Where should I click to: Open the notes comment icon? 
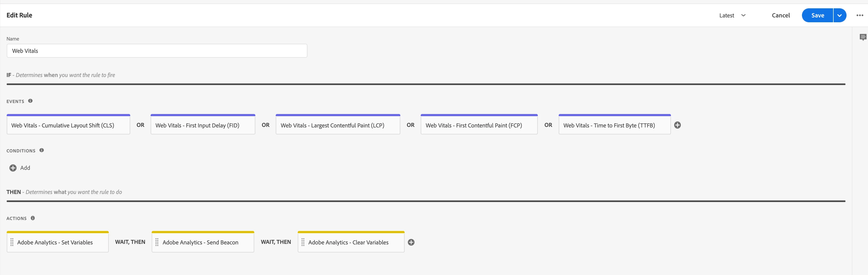click(x=863, y=37)
